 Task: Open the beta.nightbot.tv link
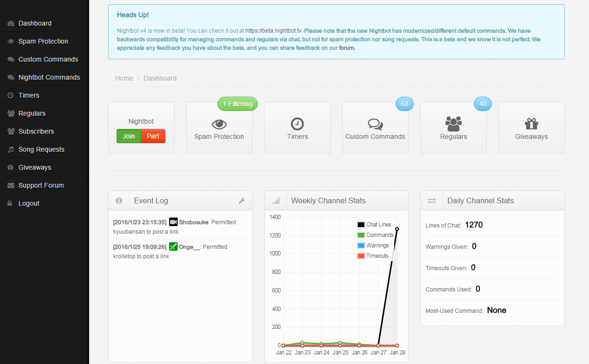coord(274,30)
